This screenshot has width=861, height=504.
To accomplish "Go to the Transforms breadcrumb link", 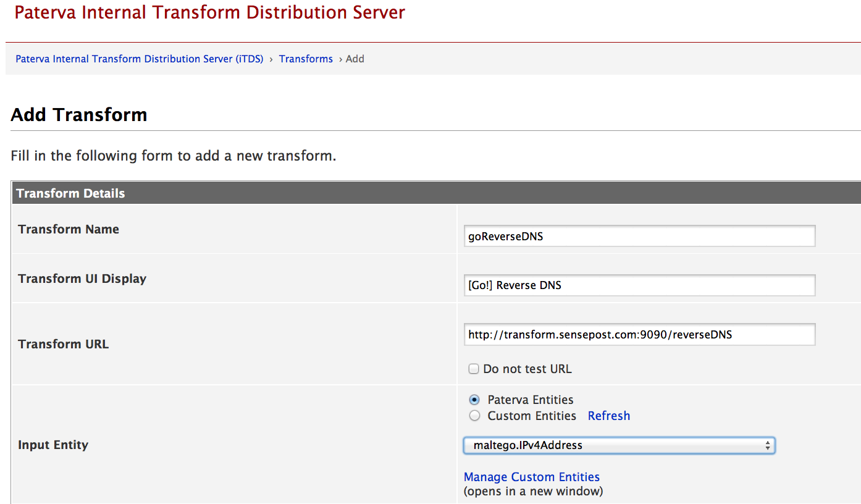I will 306,59.
